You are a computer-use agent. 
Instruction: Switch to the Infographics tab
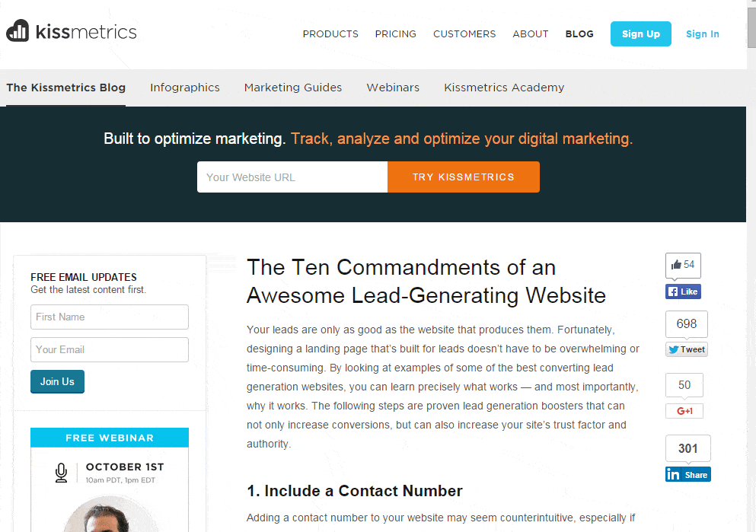(x=185, y=88)
